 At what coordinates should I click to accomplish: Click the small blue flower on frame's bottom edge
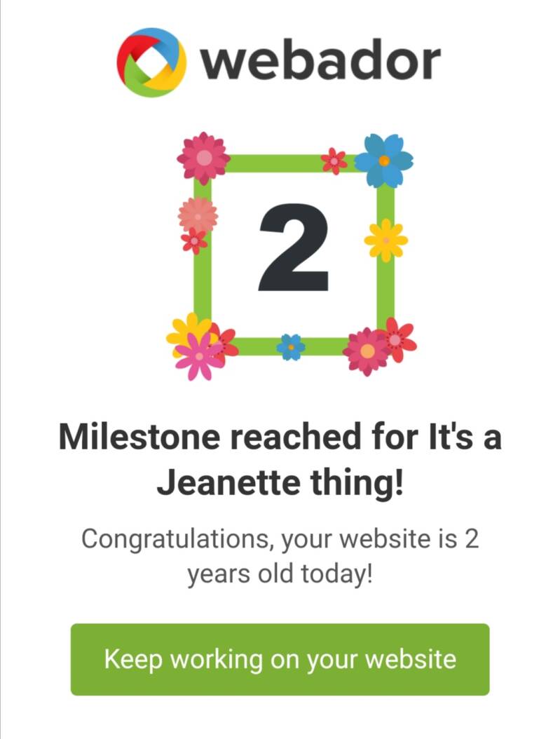[291, 347]
